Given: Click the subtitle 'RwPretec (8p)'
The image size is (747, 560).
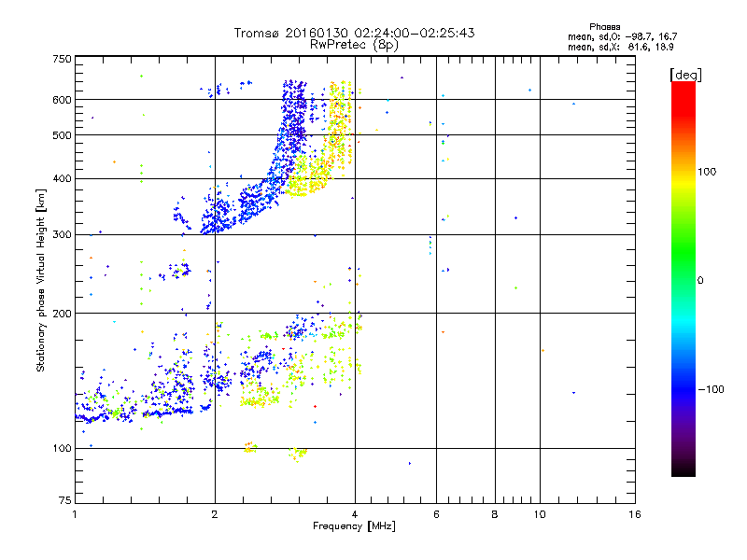Looking at the screenshot, I should click(354, 45).
